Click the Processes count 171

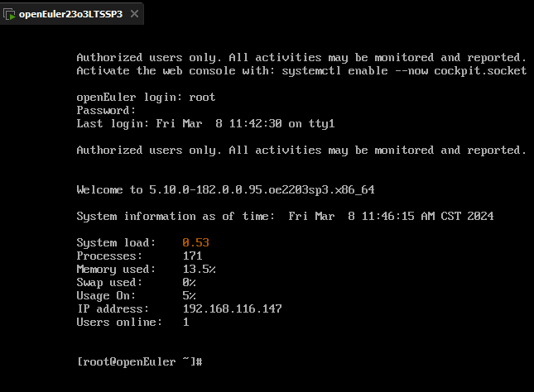[x=192, y=256]
